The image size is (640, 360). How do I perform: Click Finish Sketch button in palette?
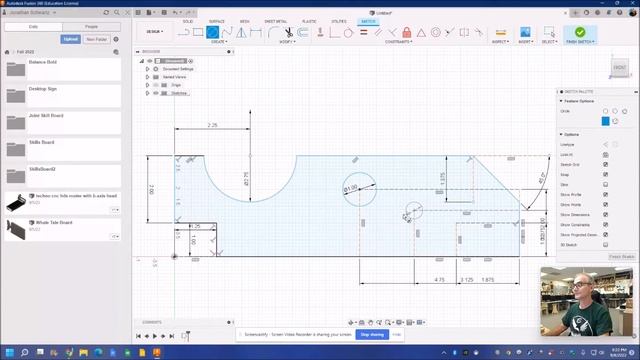(x=622, y=257)
